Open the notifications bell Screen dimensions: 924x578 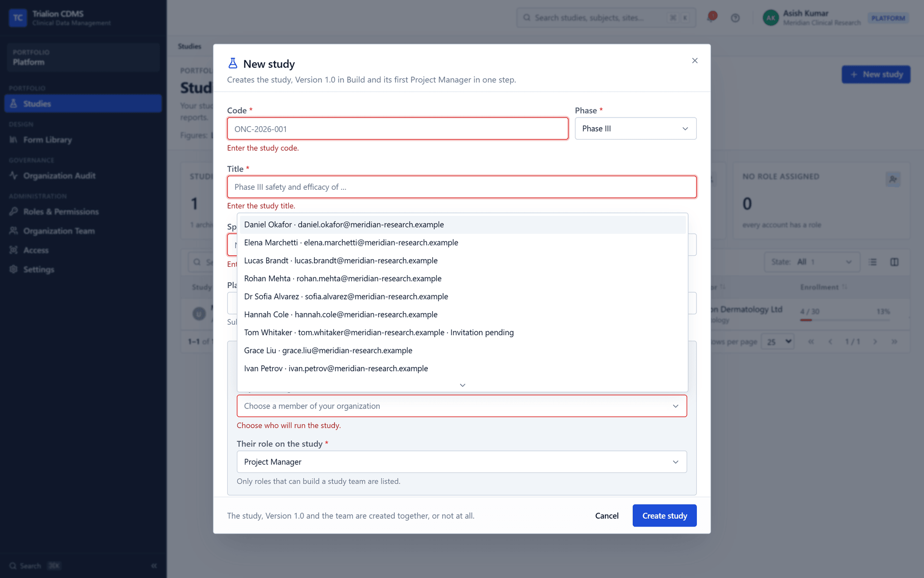(711, 17)
